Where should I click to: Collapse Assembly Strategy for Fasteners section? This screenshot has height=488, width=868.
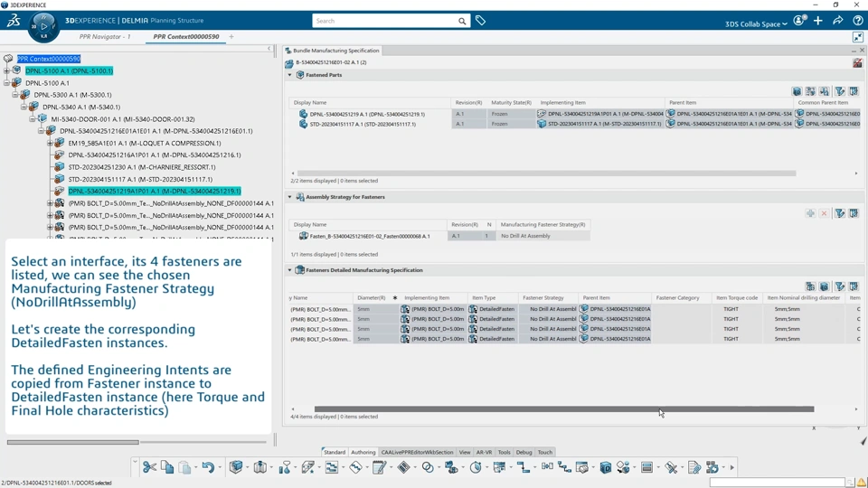tap(289, 196)
